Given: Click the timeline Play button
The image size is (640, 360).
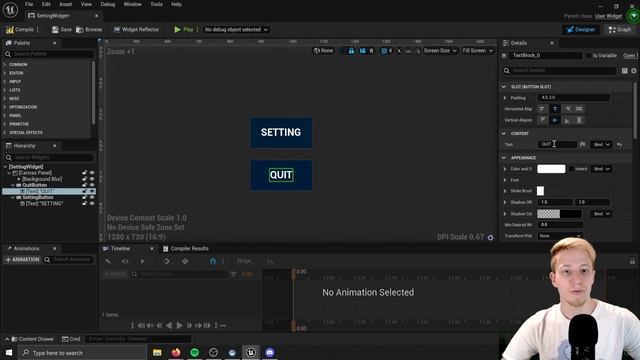Looking at the screenshot, I should [179, 325].
